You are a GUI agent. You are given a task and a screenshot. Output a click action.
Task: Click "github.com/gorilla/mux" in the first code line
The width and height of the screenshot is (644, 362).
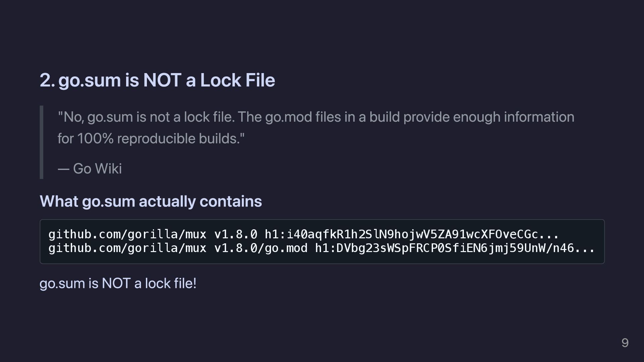click(x=127, y=234)
